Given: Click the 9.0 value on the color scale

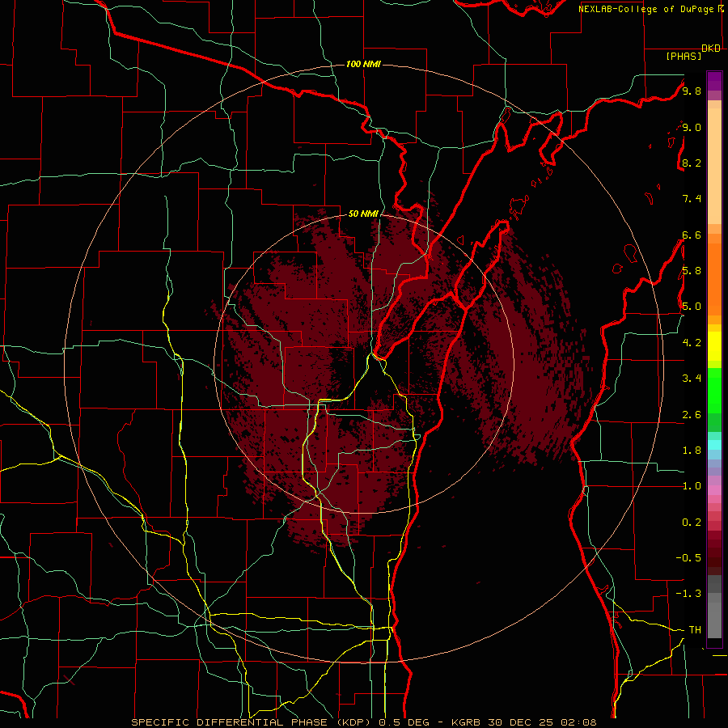Looking at the screenshot, I should [x=692, y=127].
